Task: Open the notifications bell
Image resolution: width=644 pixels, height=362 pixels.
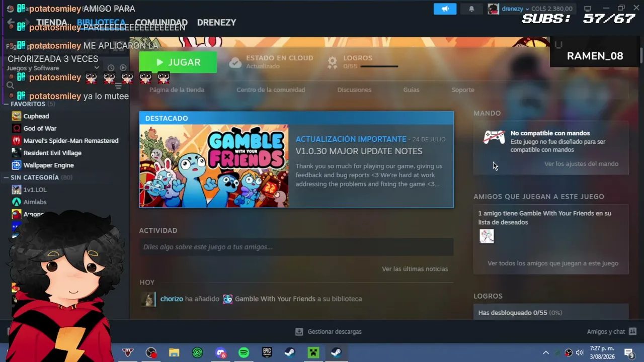Action: pyautogui.click(x=471, y=9)
